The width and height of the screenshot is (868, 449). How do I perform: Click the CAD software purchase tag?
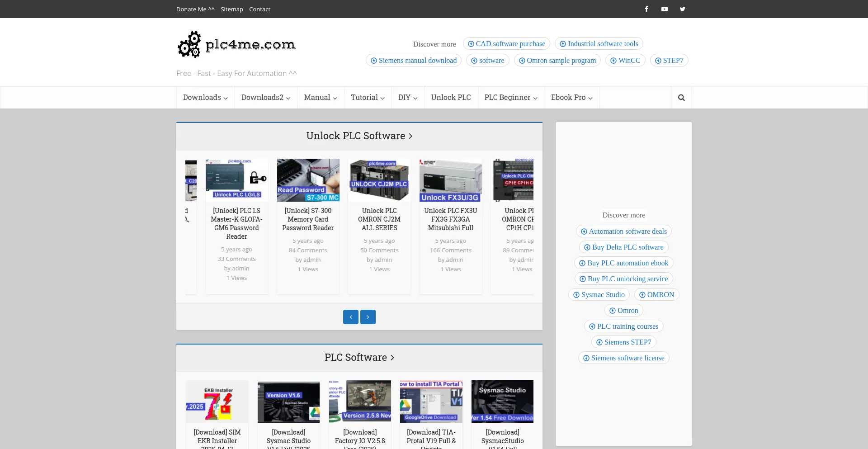click(506, 44)
